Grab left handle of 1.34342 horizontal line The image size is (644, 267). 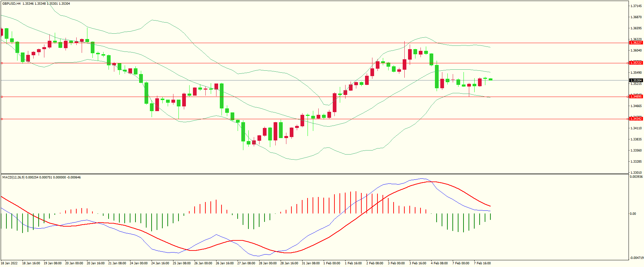click(2, 119)
